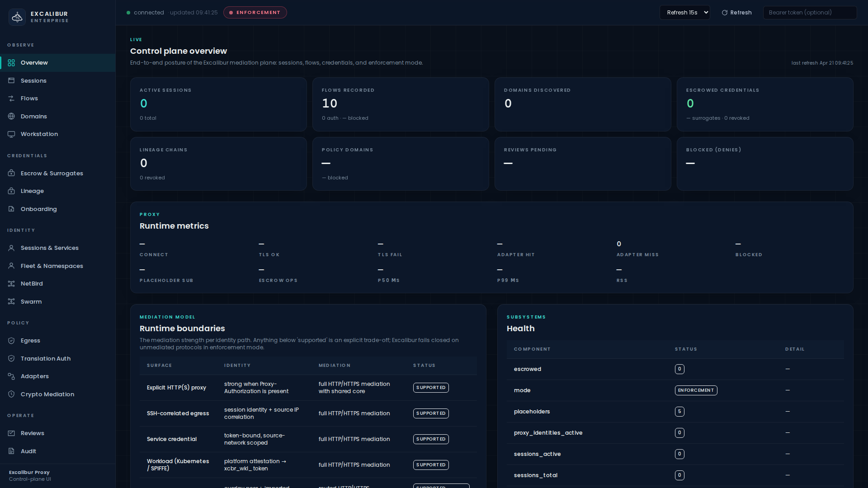Switch to the Sessions tab

(x=34, y=80)
